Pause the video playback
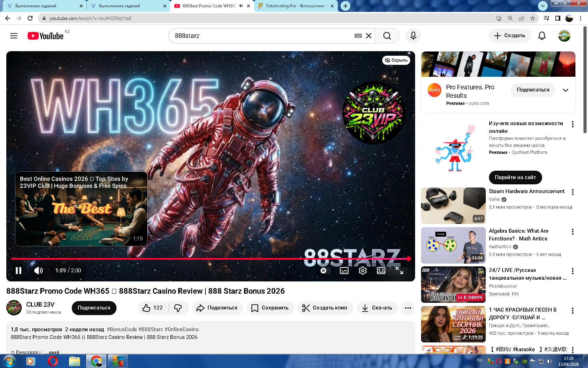Screen dimensions: 588x368 (19, 271)
